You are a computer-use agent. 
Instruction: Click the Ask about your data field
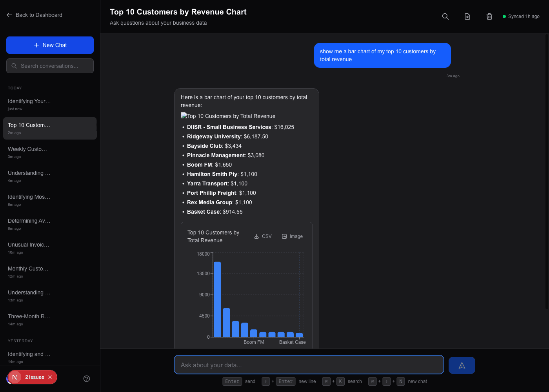click(x=309, y=365)
